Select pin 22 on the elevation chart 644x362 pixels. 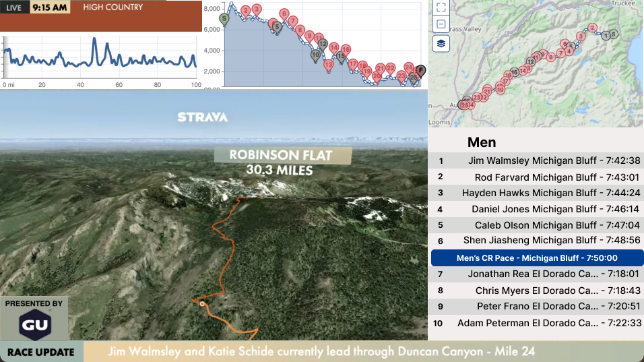(391, 68)
